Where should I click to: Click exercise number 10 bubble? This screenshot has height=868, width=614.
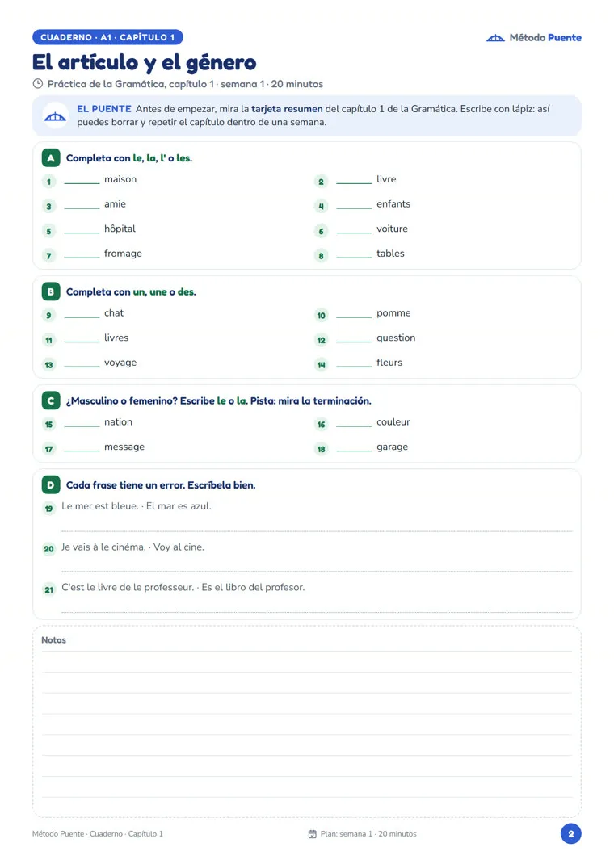321,316
